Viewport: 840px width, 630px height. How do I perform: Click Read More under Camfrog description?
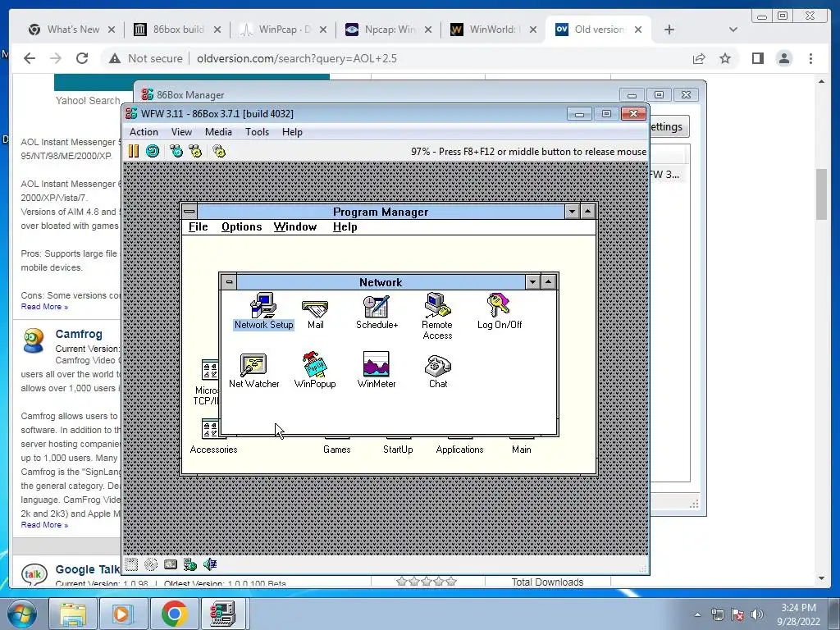pyautogui.click(x=44, y=524)
